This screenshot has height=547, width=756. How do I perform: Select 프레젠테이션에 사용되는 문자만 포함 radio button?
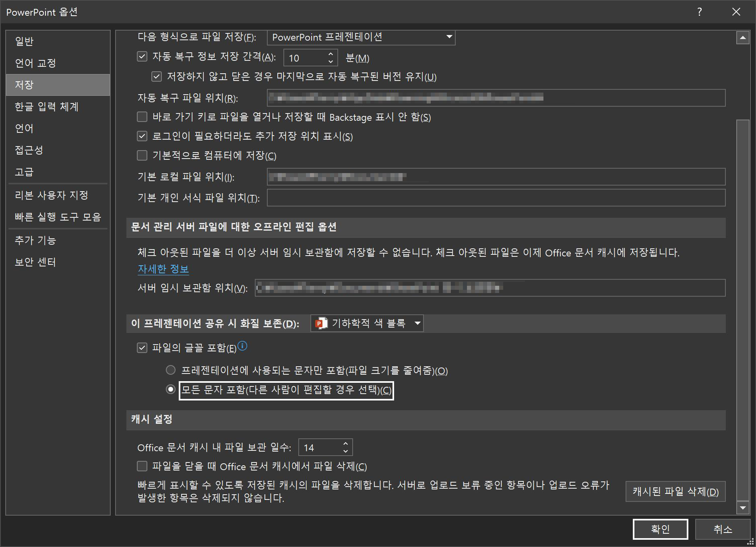[x=171, y=370]
